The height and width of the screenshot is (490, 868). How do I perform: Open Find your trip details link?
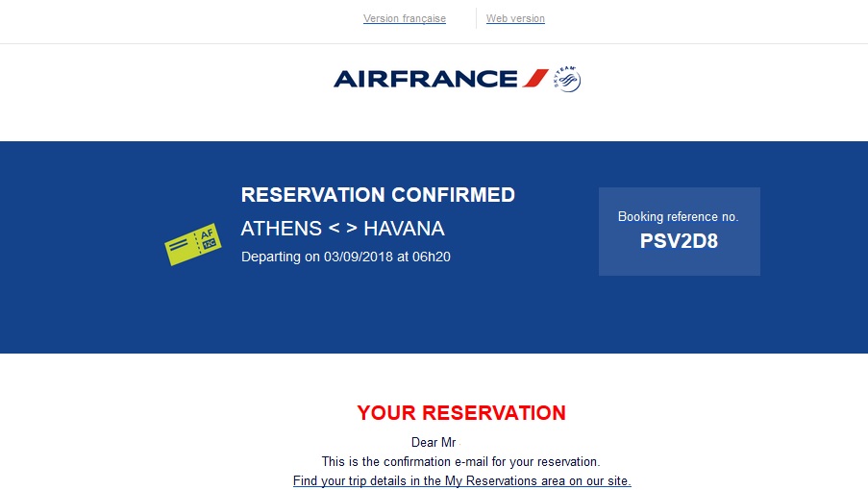click(x=461, y=480)
